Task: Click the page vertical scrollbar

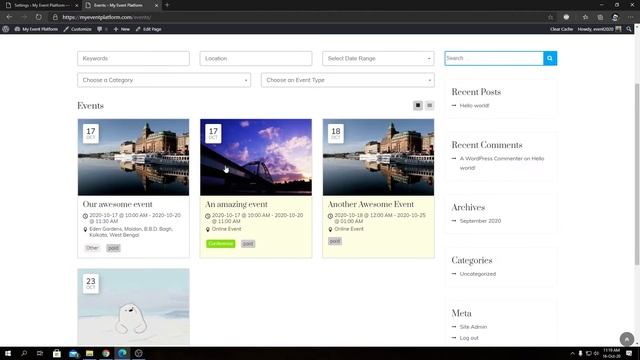Action: point(637,174)
